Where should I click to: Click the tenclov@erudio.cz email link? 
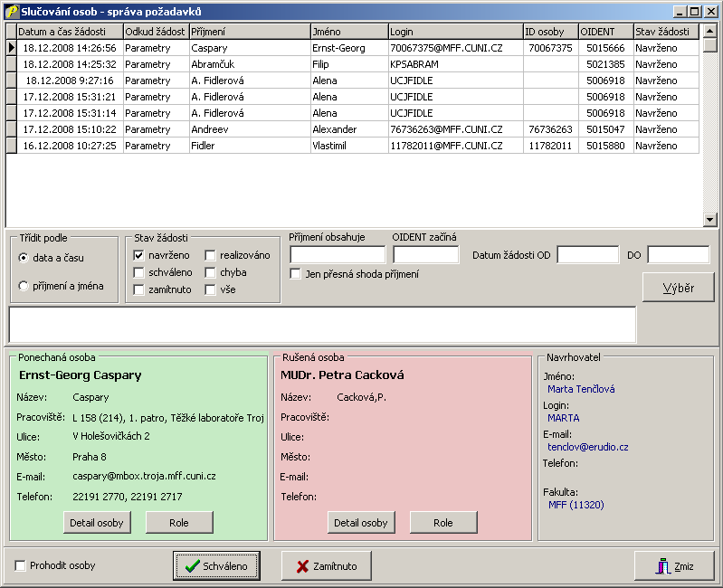(x=588, y=447)
